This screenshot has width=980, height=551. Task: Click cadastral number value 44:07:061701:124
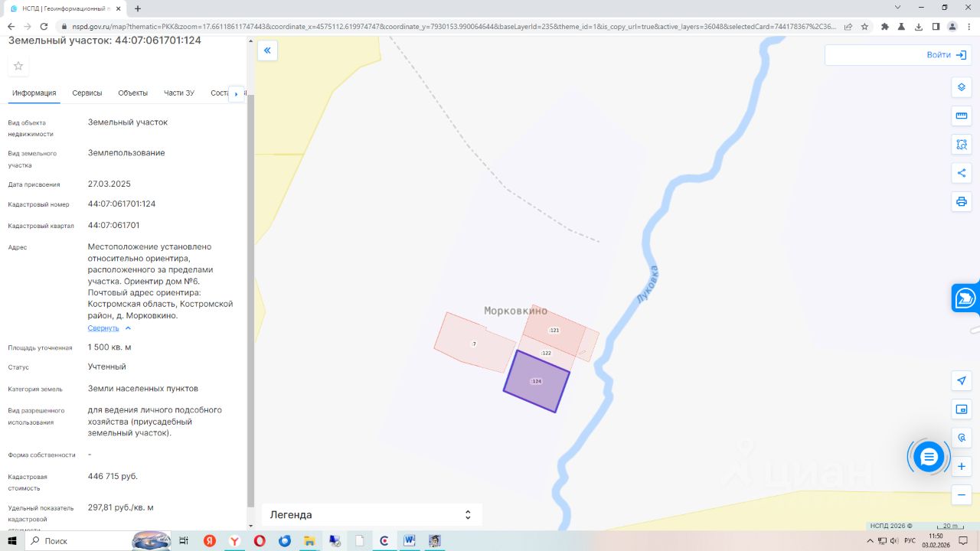click(x=122, y=204)
